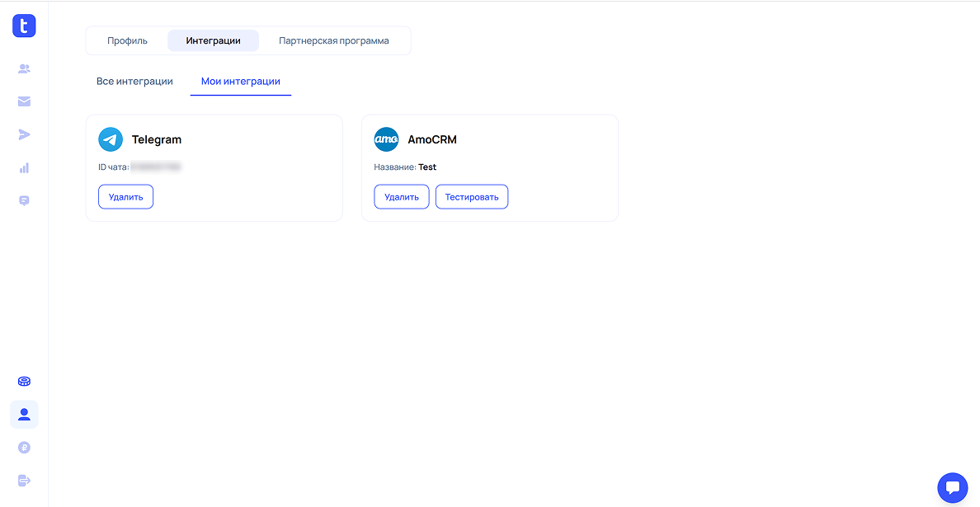
Task: Open the mail envelope sidebar icon
Action: click(x=24, y=101)
